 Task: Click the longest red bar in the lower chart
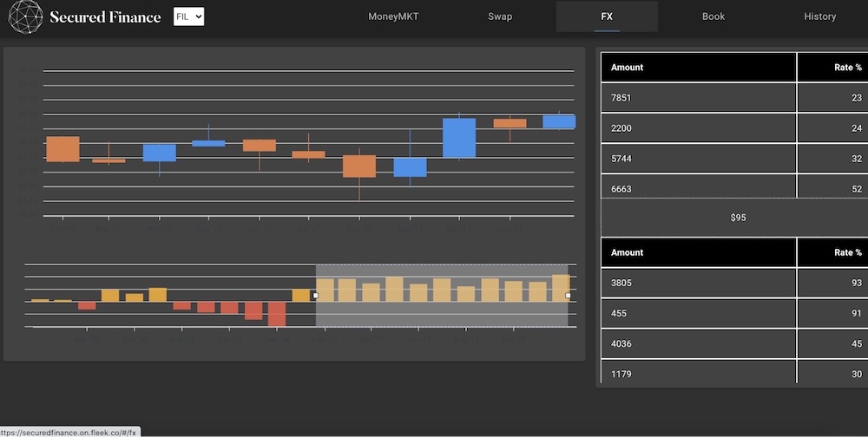pyautogui.click(x=277, y=314)
